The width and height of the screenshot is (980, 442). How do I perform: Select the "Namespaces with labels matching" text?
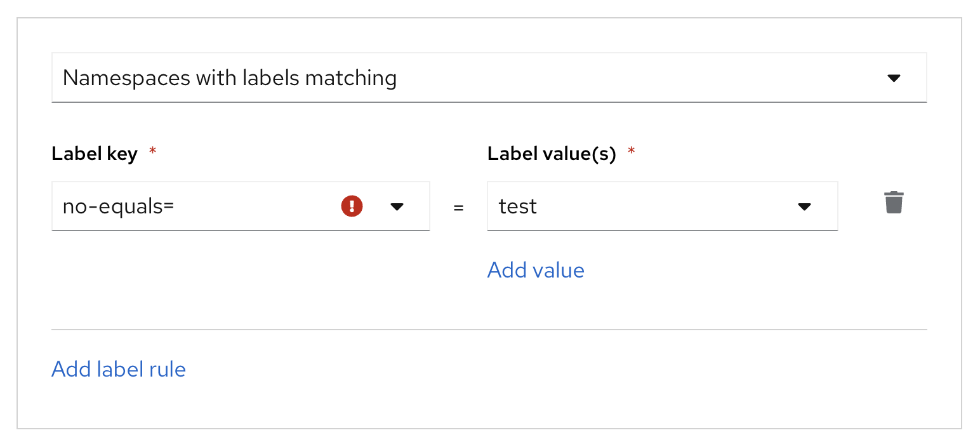pyautogui.click(x=230, y=78)
